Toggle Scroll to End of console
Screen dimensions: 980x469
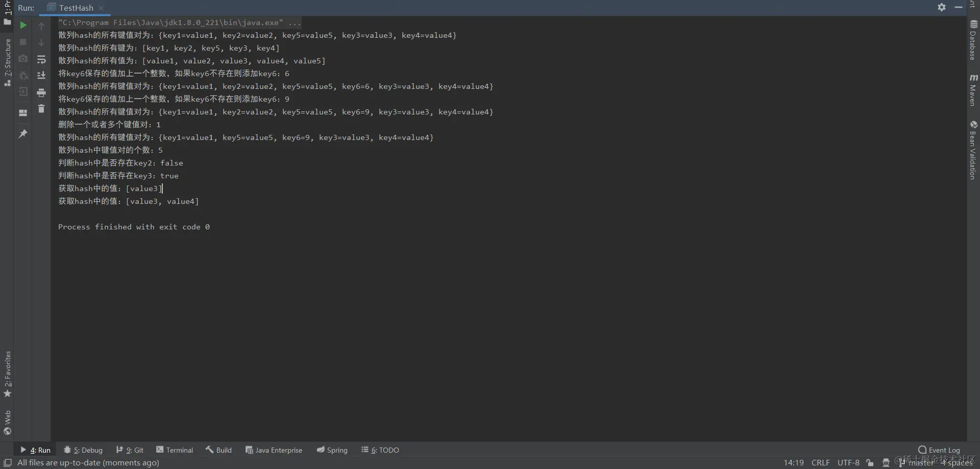tap(41, 76)
